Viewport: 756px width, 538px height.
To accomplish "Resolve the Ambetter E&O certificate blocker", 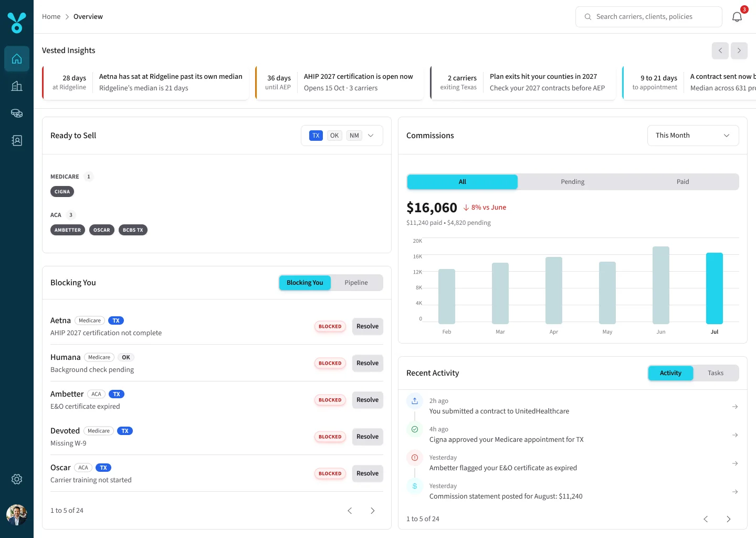I will (x=367, y=400).
